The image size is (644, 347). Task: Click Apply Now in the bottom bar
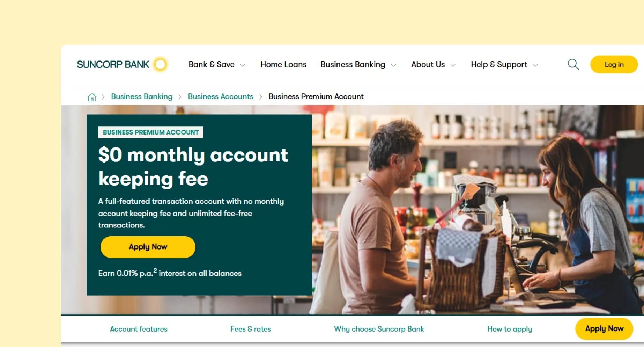[604, 329]
